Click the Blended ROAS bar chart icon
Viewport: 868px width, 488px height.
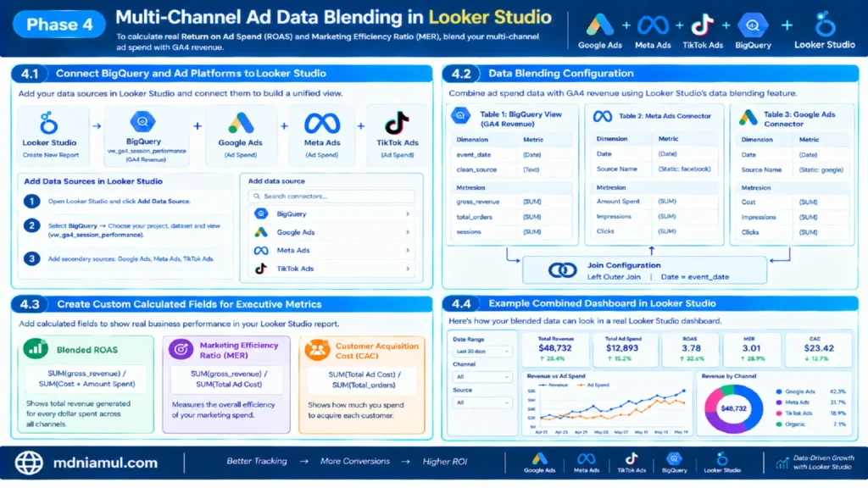coord(36,349)
